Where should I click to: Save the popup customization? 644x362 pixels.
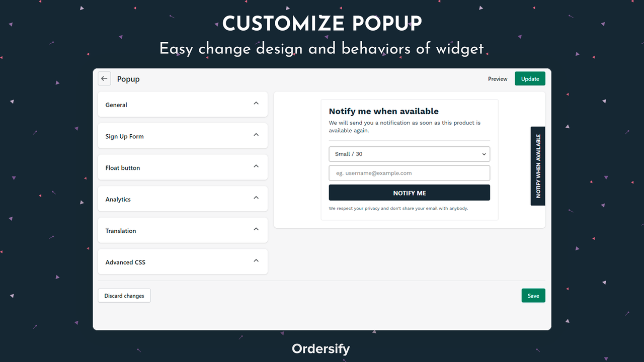pos(533,295)
